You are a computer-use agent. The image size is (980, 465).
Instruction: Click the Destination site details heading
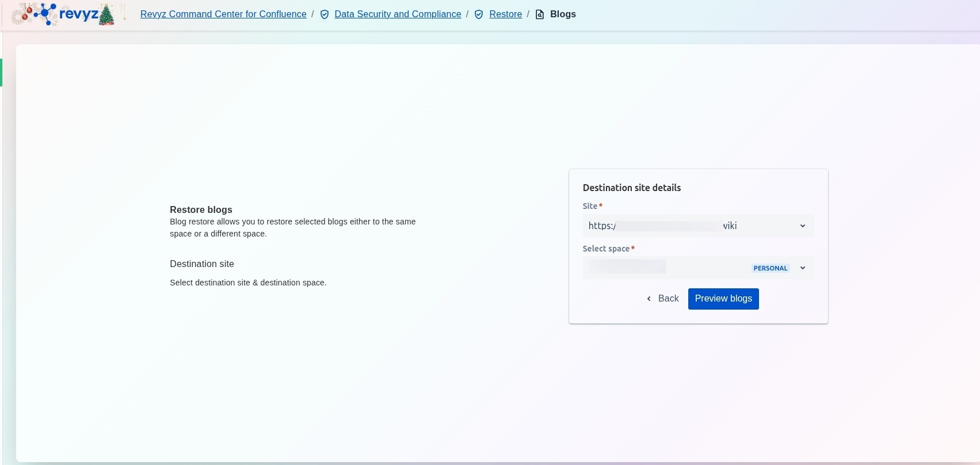[631, 188]
